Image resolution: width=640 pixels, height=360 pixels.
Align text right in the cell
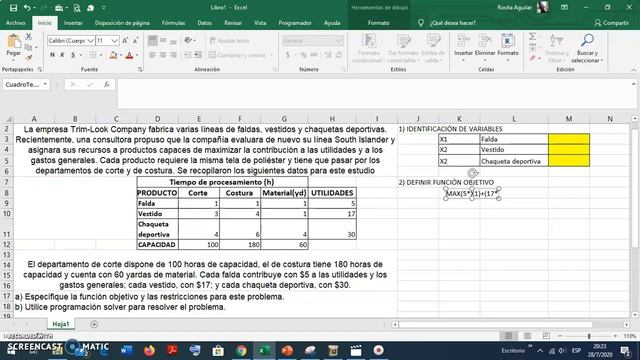tap(173, 55)
